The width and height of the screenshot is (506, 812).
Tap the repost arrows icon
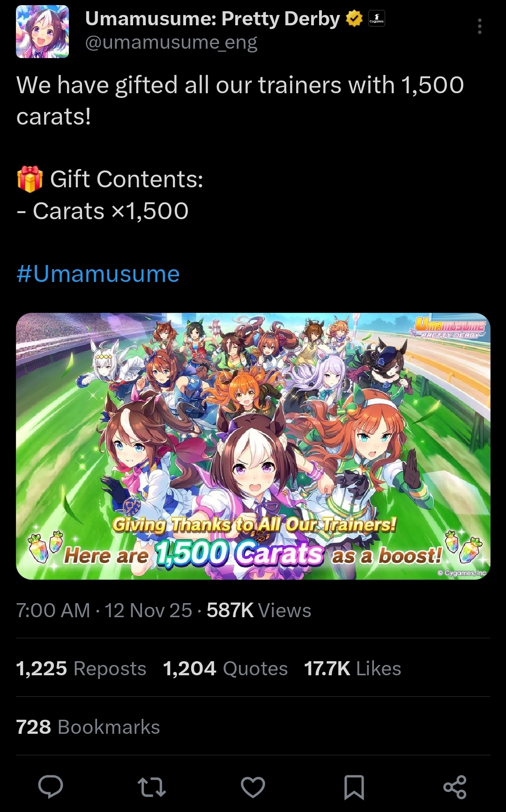152,787
